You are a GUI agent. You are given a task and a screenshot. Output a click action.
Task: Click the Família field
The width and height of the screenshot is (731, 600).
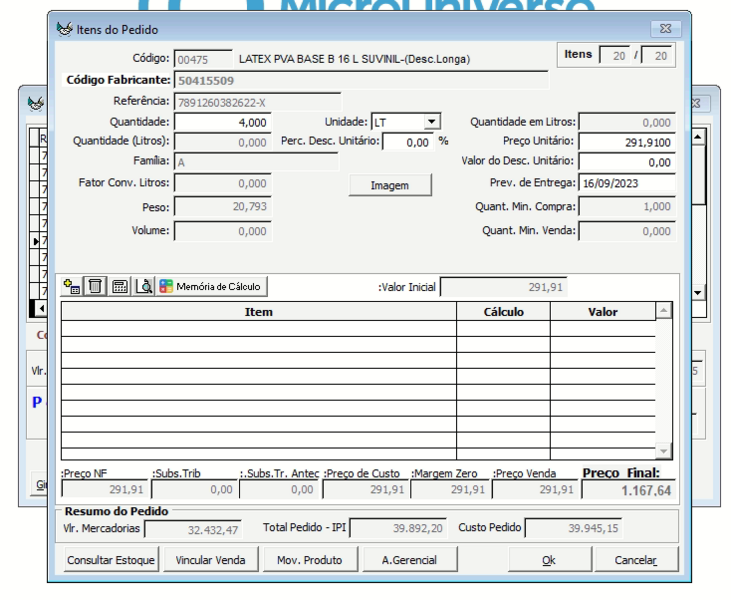point(256,162)
